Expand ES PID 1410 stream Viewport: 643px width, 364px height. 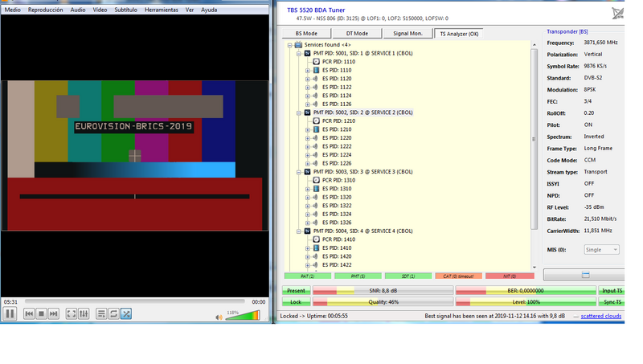(x=308, y=248)
